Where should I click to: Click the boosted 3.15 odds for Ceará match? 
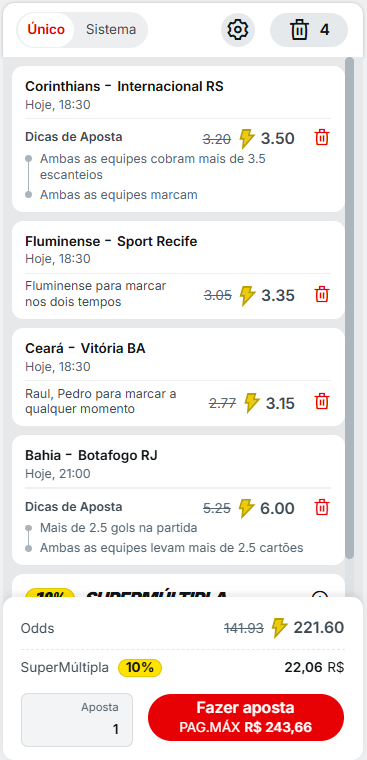tap(280, 403)
